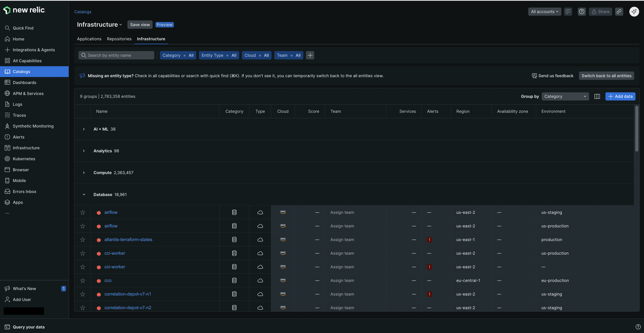Screen dimensions: 644x333
Task: Open the feedback chat bubble icon
Action: click(568, 12)
